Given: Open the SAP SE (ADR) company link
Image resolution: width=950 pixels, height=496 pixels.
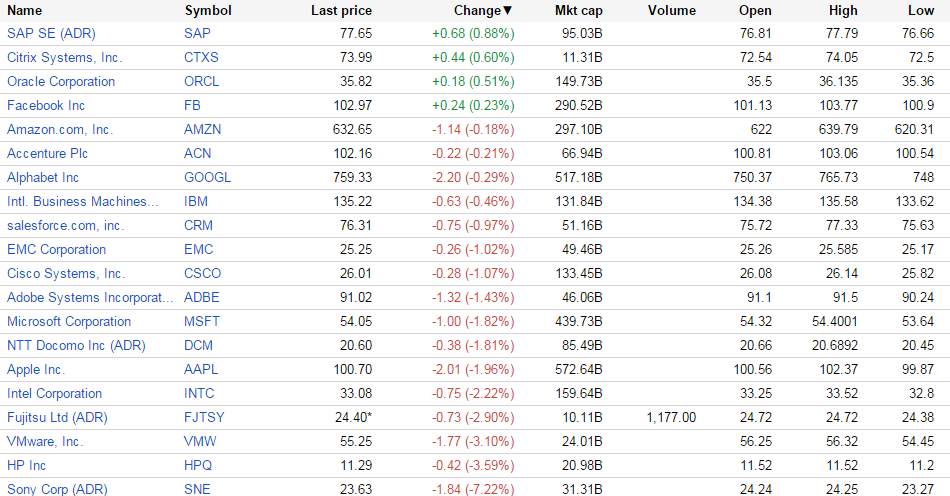Looking at the screenshot, I should coord(51,34).
